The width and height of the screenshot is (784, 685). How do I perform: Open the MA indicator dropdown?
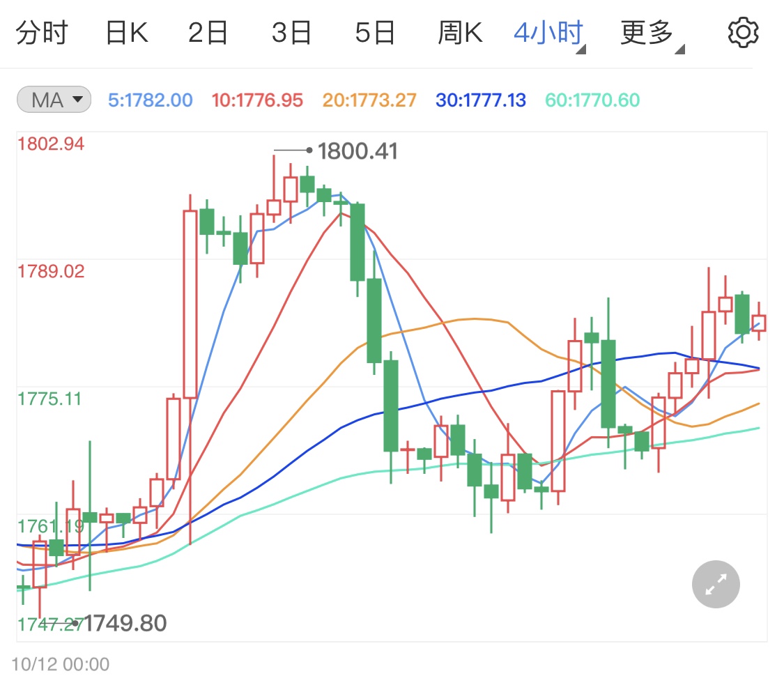pyautogui.click(x=54, y=100)
